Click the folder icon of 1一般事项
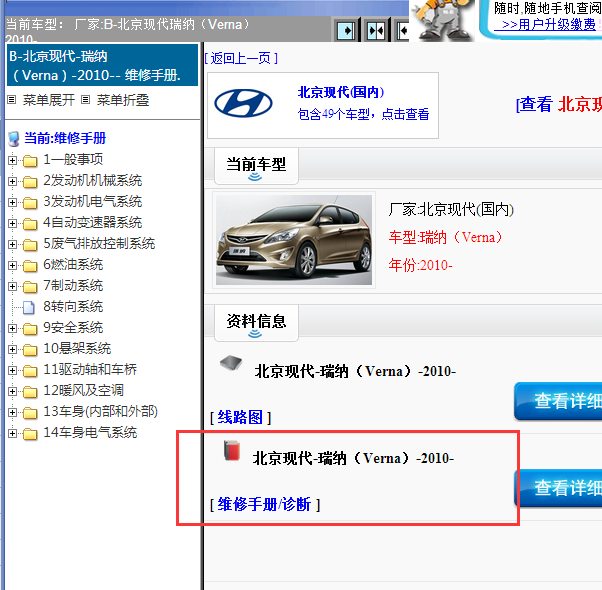The height and width of the screenshot is (590, 602). (x=30, y=160)
